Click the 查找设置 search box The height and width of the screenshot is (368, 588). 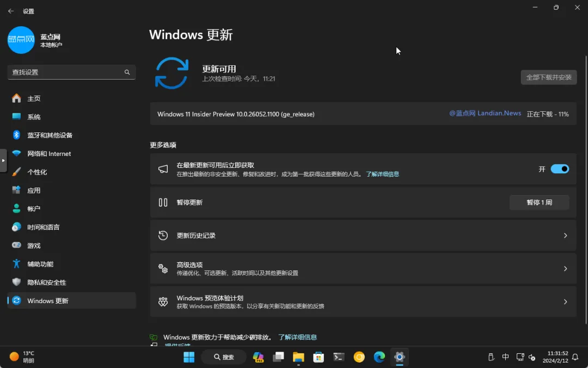71,72
